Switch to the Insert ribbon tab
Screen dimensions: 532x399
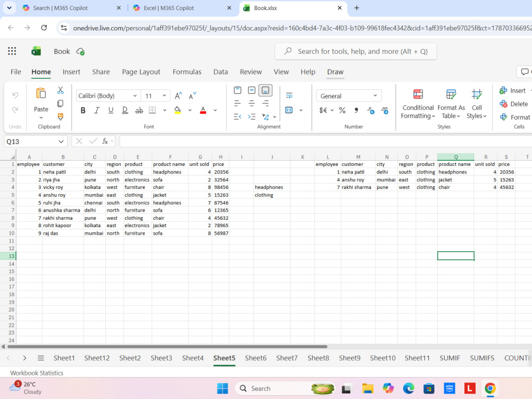point(71,72)
